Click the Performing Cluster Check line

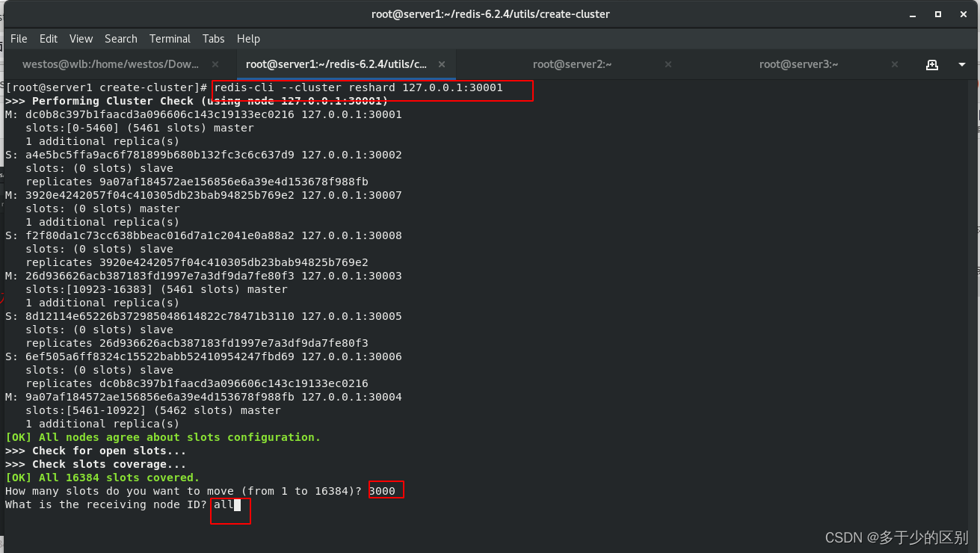197,101
